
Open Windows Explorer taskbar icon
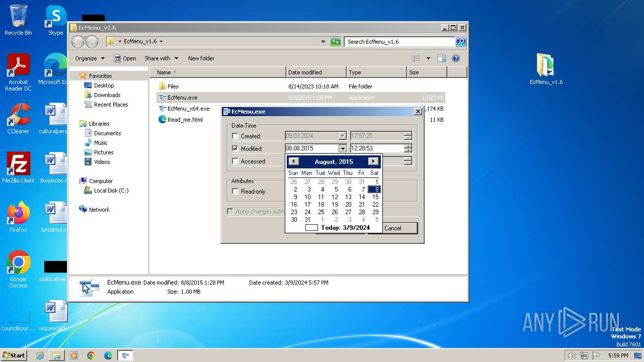click(57, 355)
